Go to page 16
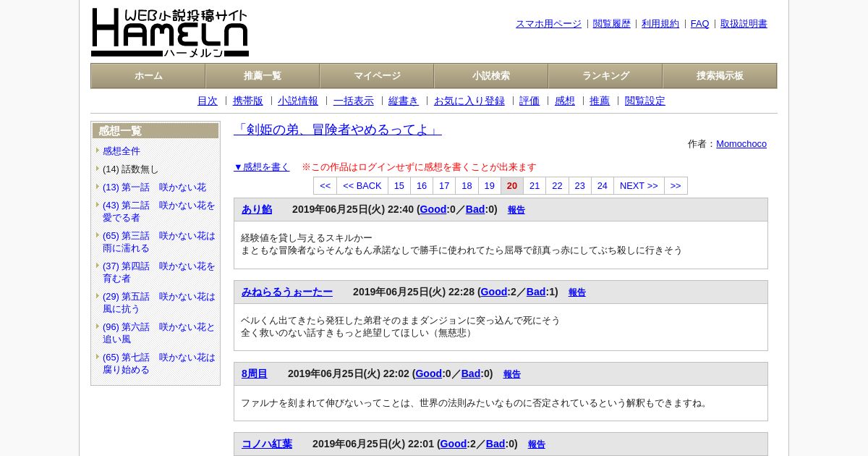Viewport: 868px width, 456px height. tap(422, 186)
